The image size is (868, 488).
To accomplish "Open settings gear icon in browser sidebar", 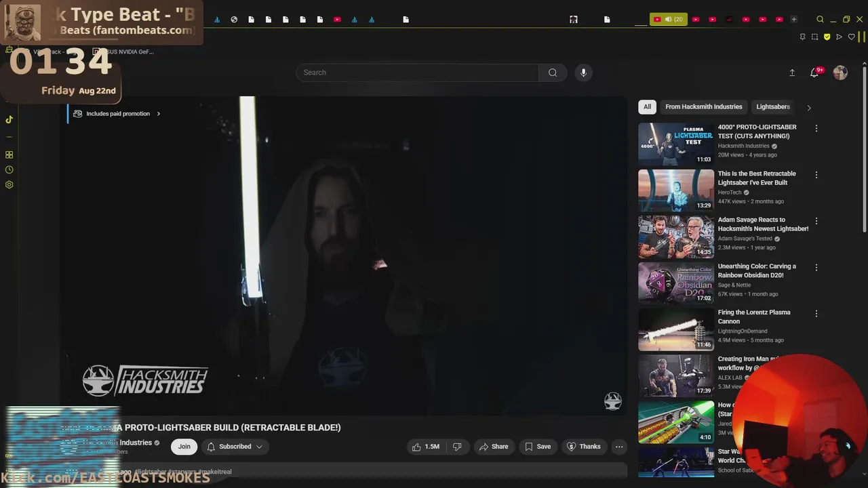I will 9,185.
